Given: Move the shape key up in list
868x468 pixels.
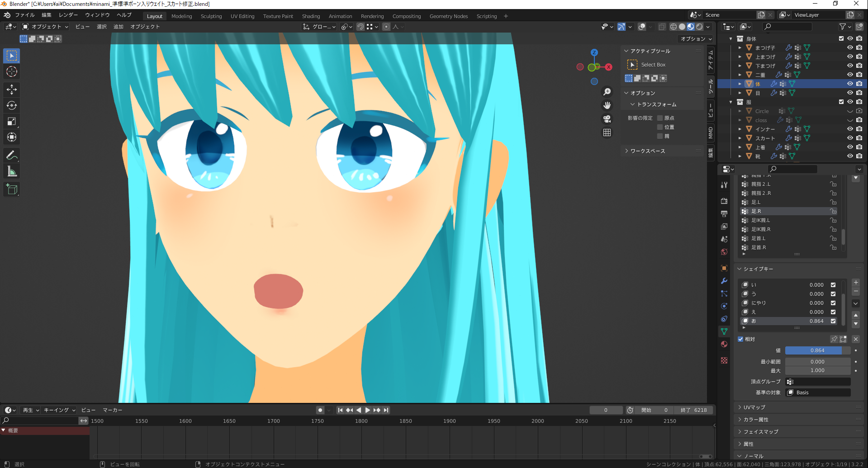Looking at the screenshot, I should click(x=856, y=315).
